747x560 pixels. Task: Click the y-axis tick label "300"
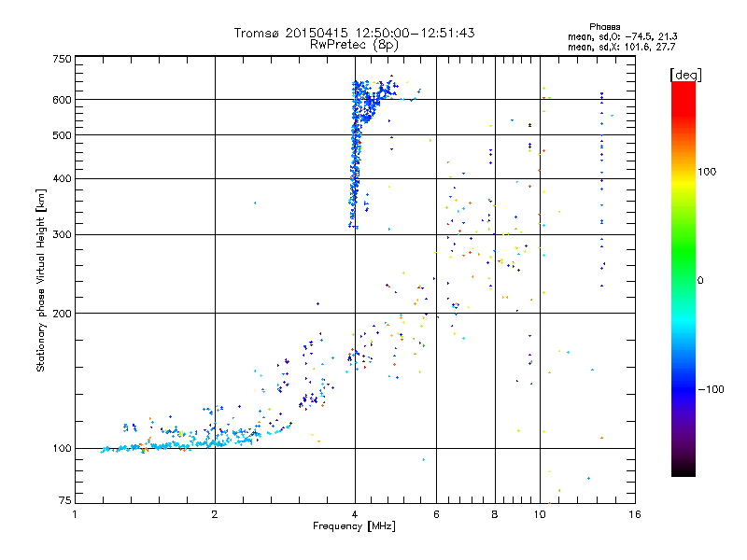(x=62, y=234)
